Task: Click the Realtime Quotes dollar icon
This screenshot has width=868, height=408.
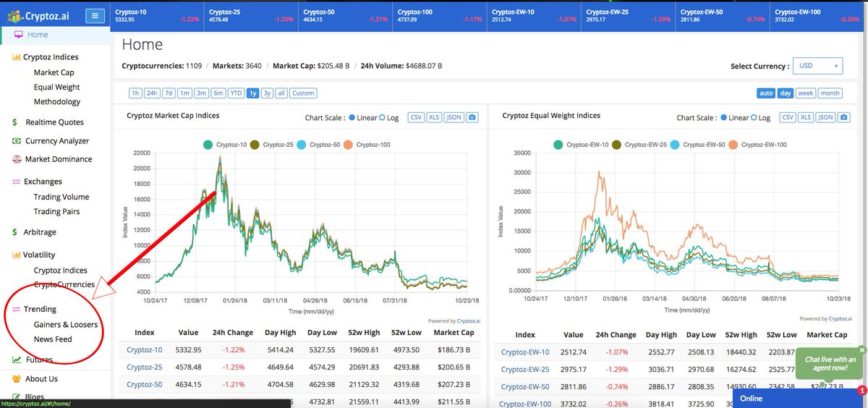Action: pyautogui.click(x=15, y=122)
